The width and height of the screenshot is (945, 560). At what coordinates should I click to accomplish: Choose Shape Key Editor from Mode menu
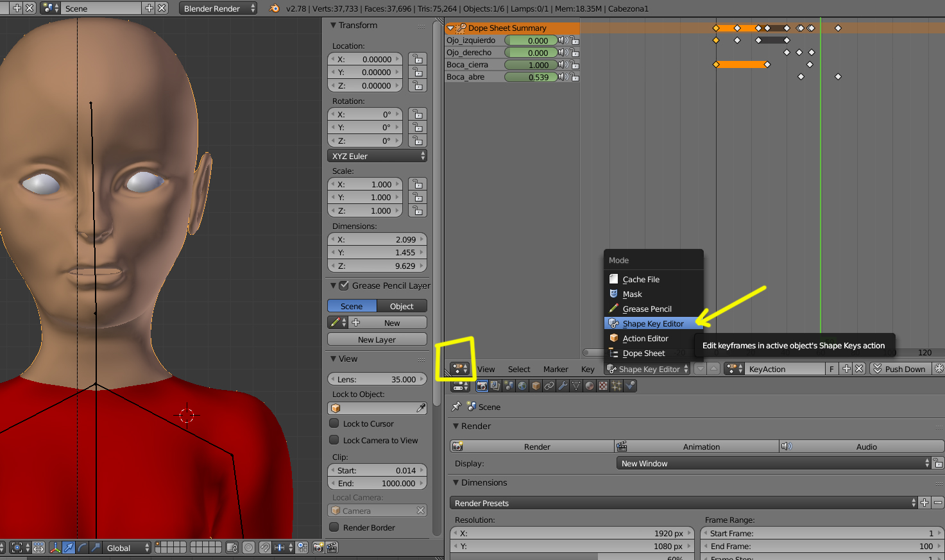click(654, 323)
